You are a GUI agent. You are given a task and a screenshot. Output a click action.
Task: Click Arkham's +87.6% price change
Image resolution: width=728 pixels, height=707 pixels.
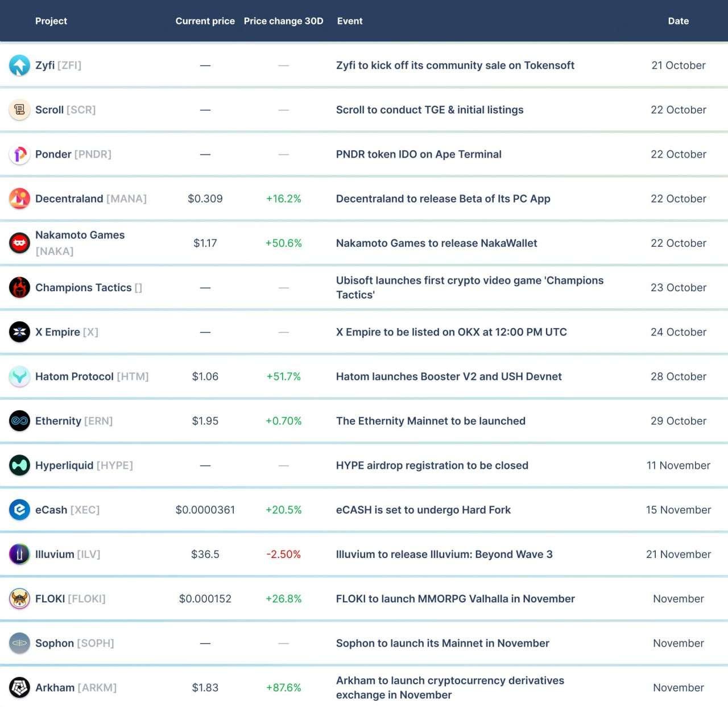[x=284, y=688]
